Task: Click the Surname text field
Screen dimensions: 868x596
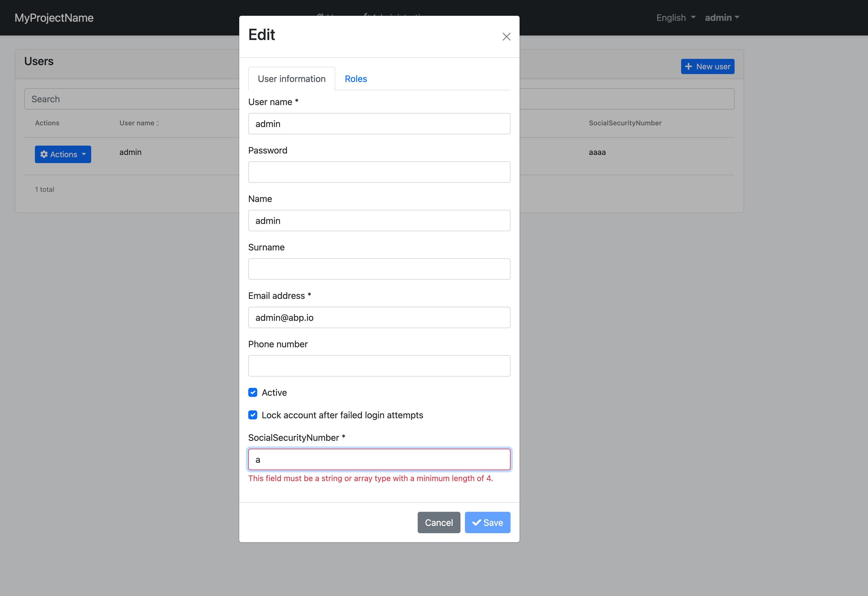Action: (x=379, y=269)
